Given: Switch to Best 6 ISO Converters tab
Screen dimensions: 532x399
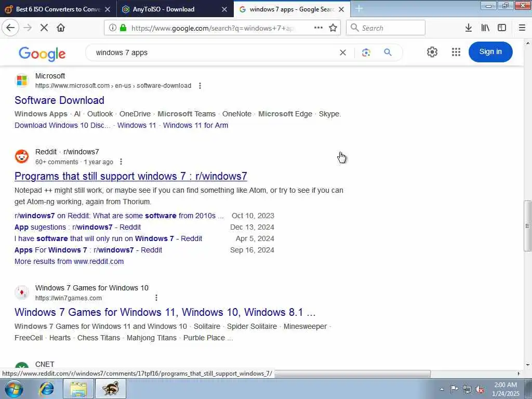Looking at the screenshot, I should coord(58,9).
